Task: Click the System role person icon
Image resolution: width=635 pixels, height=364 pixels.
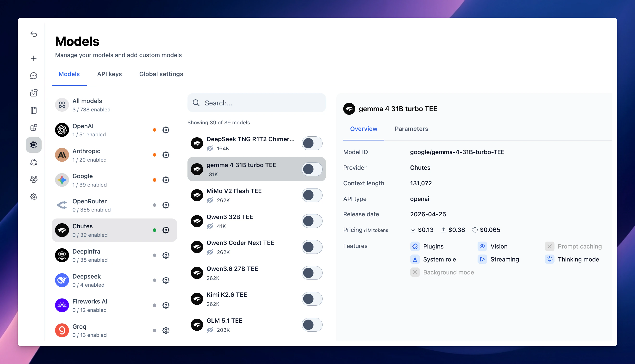Action: (415, 259)
